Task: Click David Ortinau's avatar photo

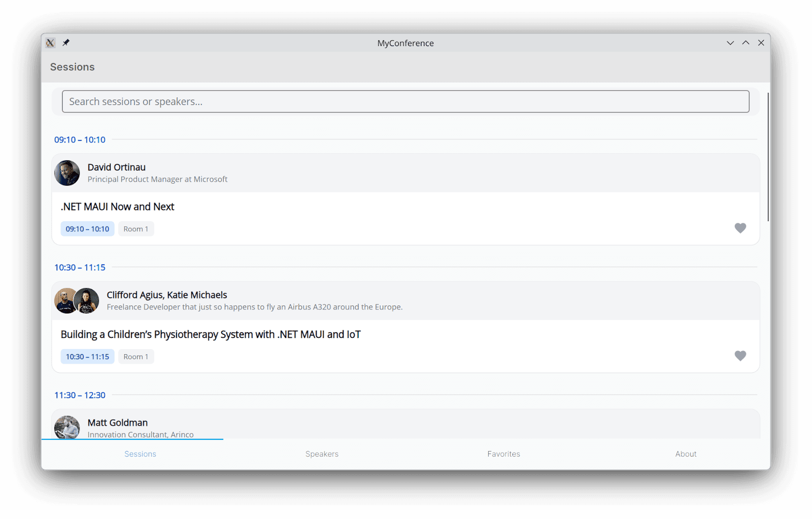Action: point(67,173)
